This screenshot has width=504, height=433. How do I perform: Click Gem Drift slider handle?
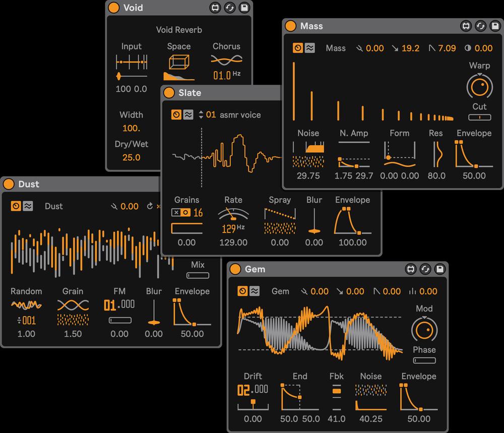pos(253,402)
